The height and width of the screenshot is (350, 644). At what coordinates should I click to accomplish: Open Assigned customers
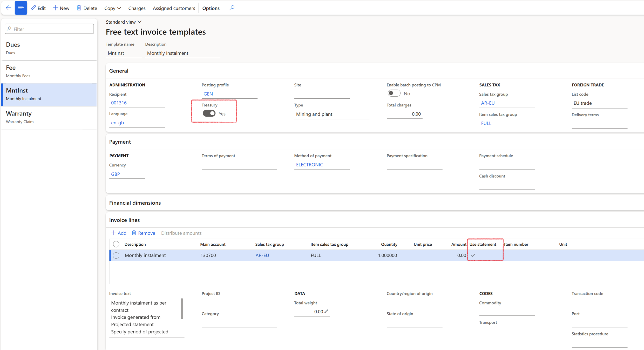pyautogui.click(x=174, y=8)
